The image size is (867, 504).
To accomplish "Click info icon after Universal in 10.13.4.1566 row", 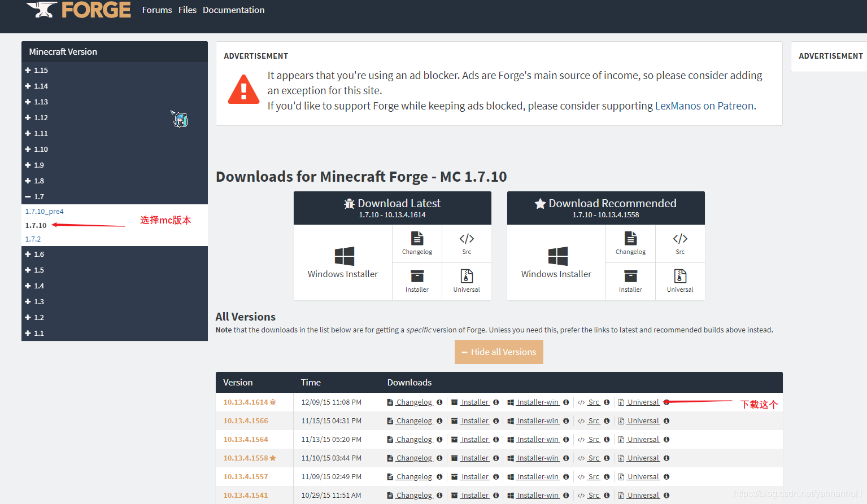I will (x=666, y=421).
